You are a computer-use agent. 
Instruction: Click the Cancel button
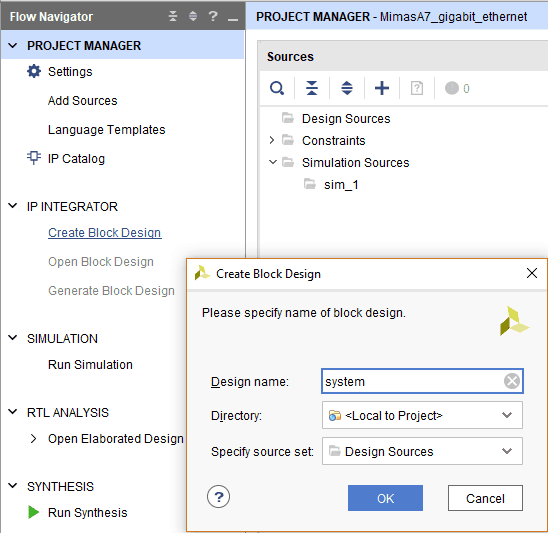coord(485,498)
